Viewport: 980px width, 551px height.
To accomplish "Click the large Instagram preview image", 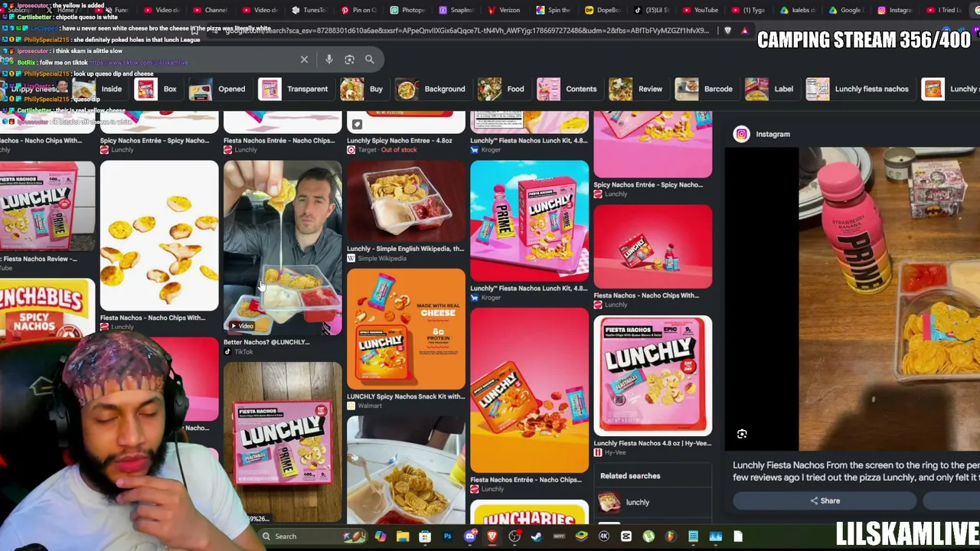I will 852,299.
